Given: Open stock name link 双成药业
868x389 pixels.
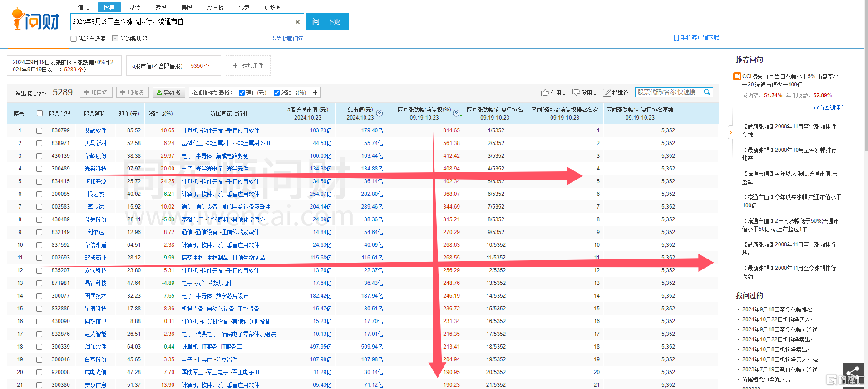Looking at the screenshot, I should 95,258.
